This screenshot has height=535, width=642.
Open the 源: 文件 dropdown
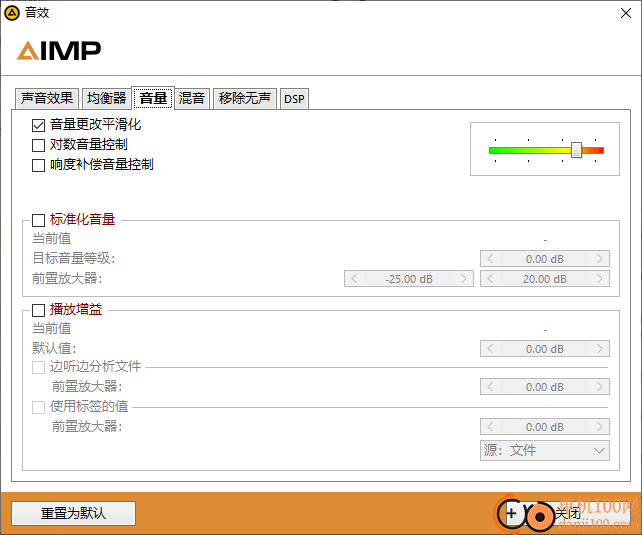click(x=545, y=450)
